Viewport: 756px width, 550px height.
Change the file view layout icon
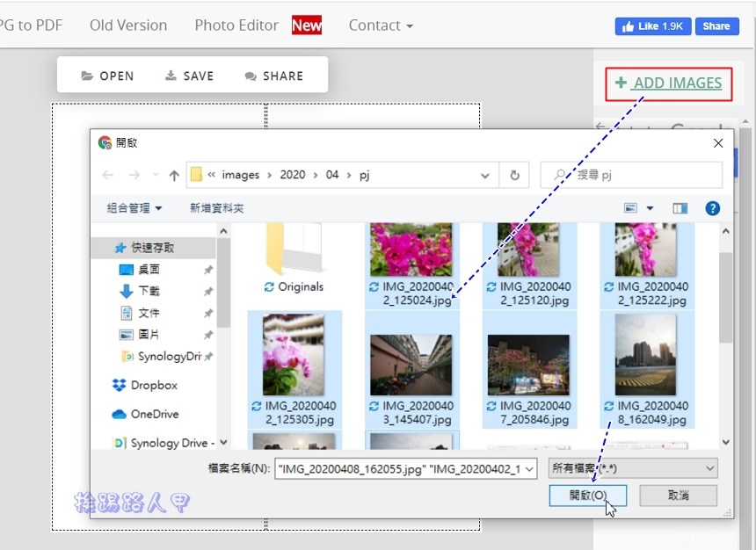[630, 207]
